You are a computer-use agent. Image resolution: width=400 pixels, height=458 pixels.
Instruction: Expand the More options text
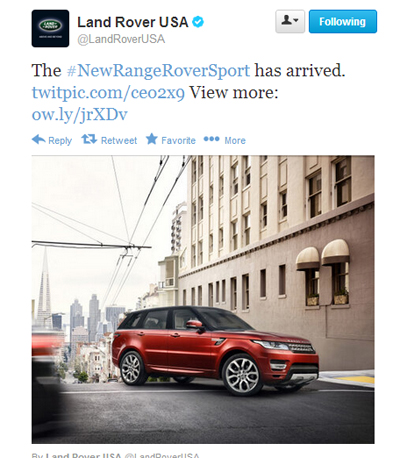[x=235, y=141]
